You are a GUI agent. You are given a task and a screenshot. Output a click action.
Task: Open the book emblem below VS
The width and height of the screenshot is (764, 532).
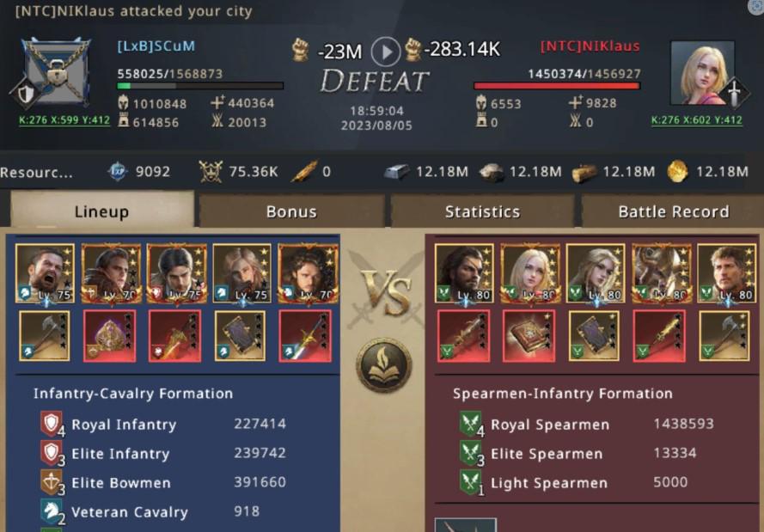(x=384, y=365)
